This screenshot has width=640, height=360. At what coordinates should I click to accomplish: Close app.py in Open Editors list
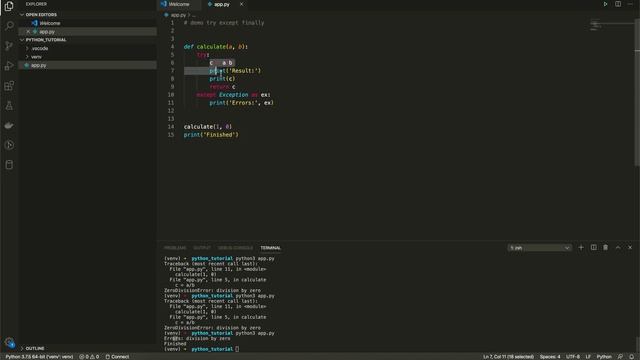pyautogui.click(x=28, y=31)
